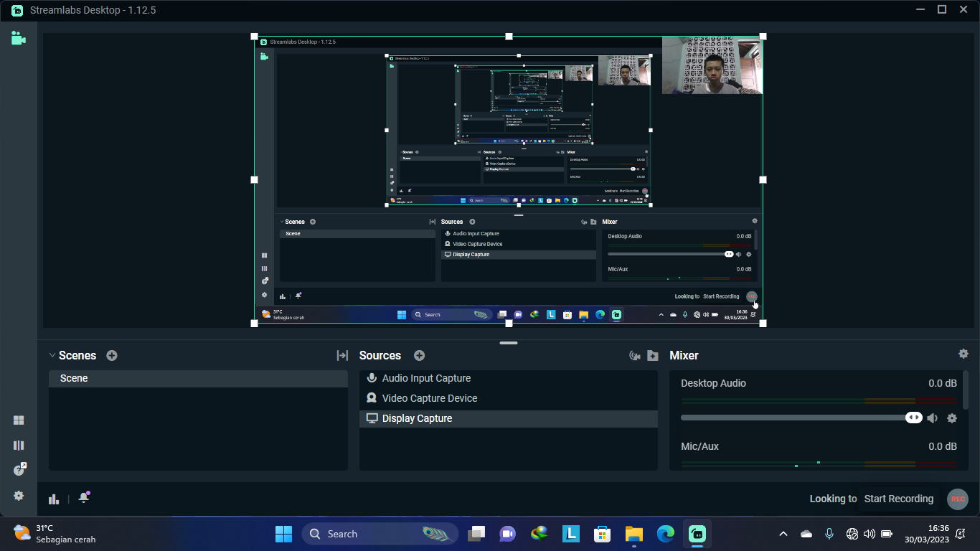Open the volume tray icon
980x551 pixels.
[x=870, y=534]
